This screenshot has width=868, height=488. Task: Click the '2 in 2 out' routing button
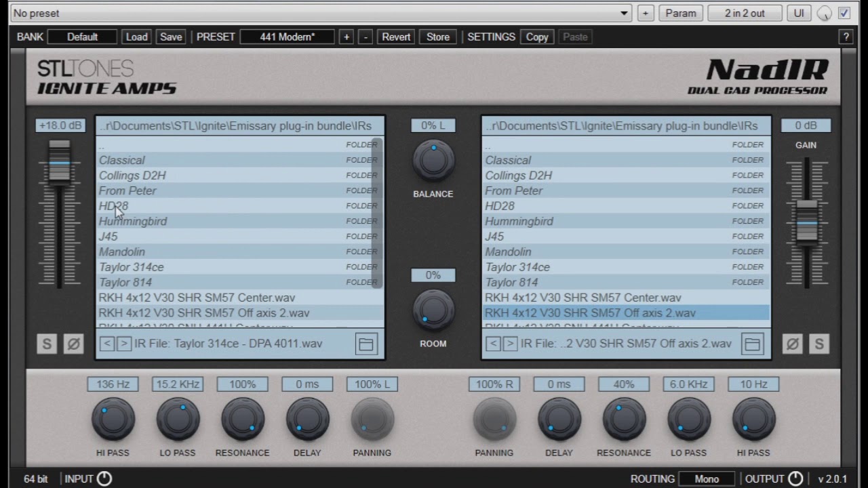(745, 13)
